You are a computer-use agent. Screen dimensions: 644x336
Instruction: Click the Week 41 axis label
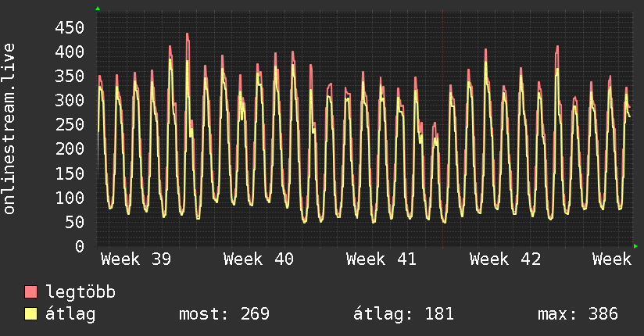[x=381, y=259]
